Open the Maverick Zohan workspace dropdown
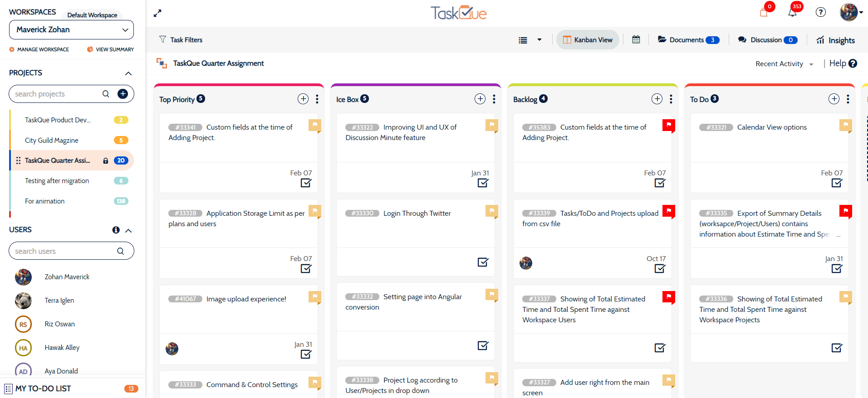 click(x=71, y=29)
